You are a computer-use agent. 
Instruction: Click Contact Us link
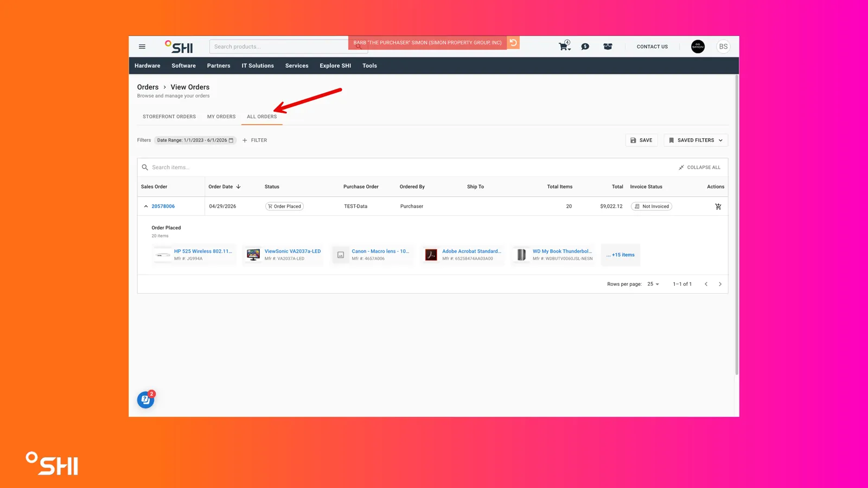pyautogui.click(x=652, y=47)
